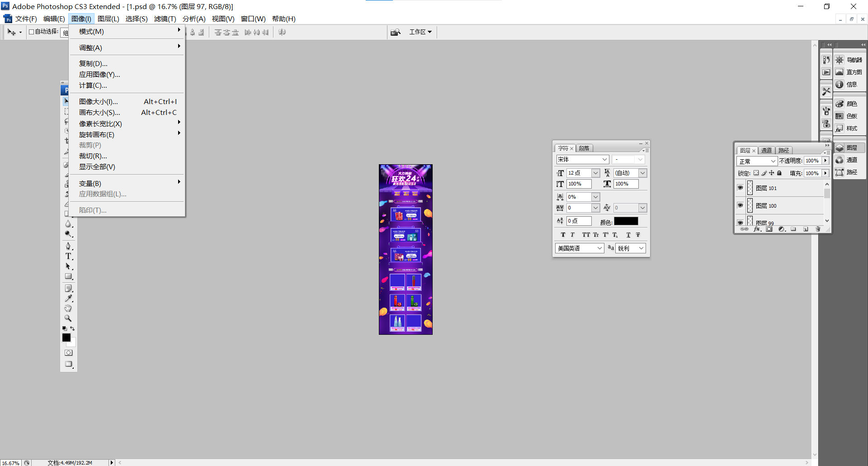
Task: Open the Tool Presets wrench icon
Action: point(826,91)
